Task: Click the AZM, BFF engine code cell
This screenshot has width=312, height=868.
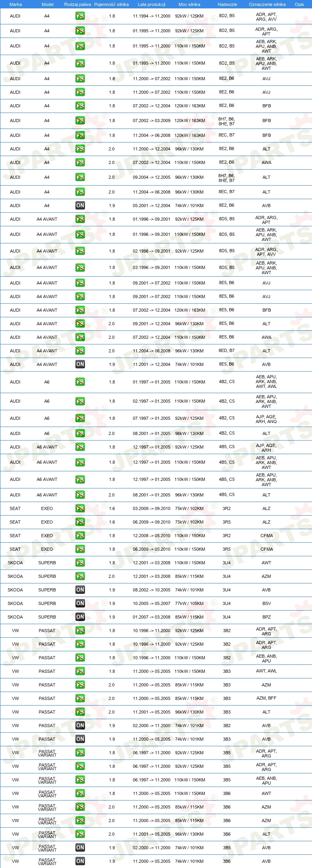Action: coord(267,698)
